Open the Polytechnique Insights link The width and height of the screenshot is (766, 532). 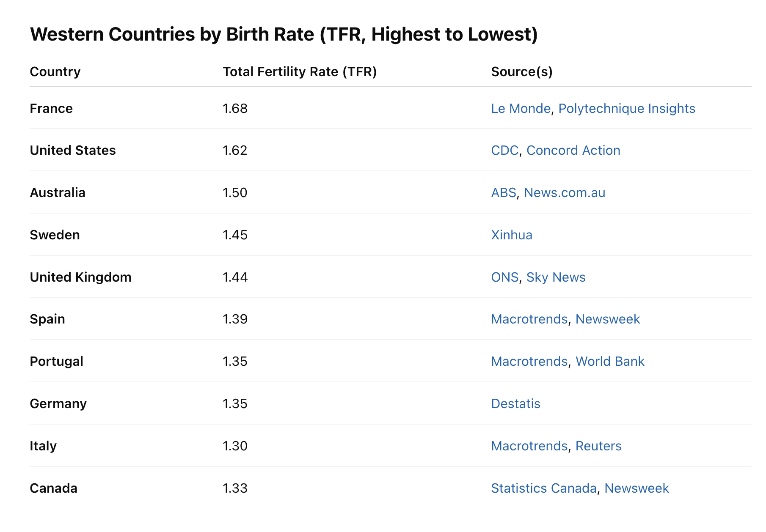tap(627, 109)
